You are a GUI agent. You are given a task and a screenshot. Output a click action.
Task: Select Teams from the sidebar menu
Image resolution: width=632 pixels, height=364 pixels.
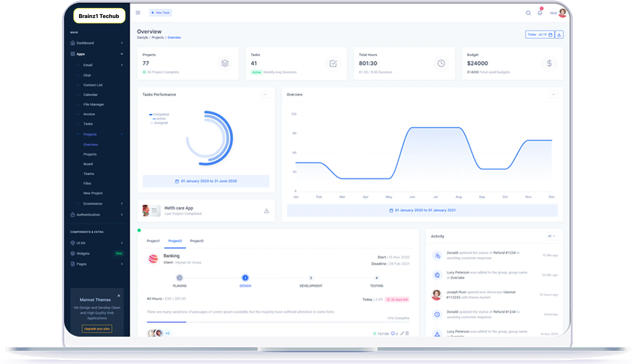[x=89, y=173]
